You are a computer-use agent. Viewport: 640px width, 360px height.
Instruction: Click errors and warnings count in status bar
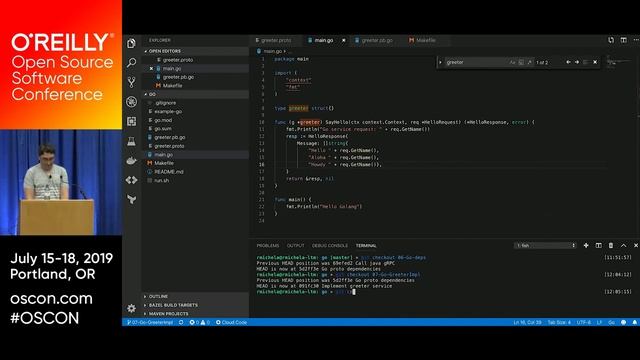[200, 322]
